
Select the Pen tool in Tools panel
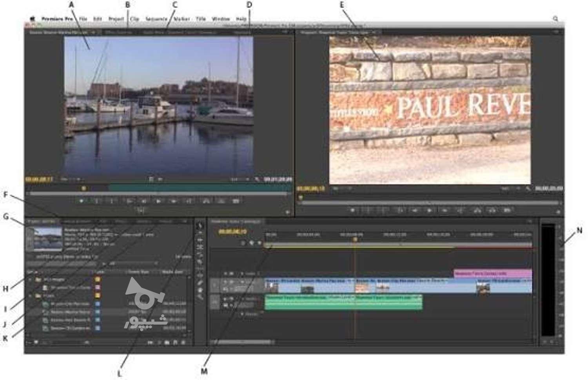click(x=200, y=283)
